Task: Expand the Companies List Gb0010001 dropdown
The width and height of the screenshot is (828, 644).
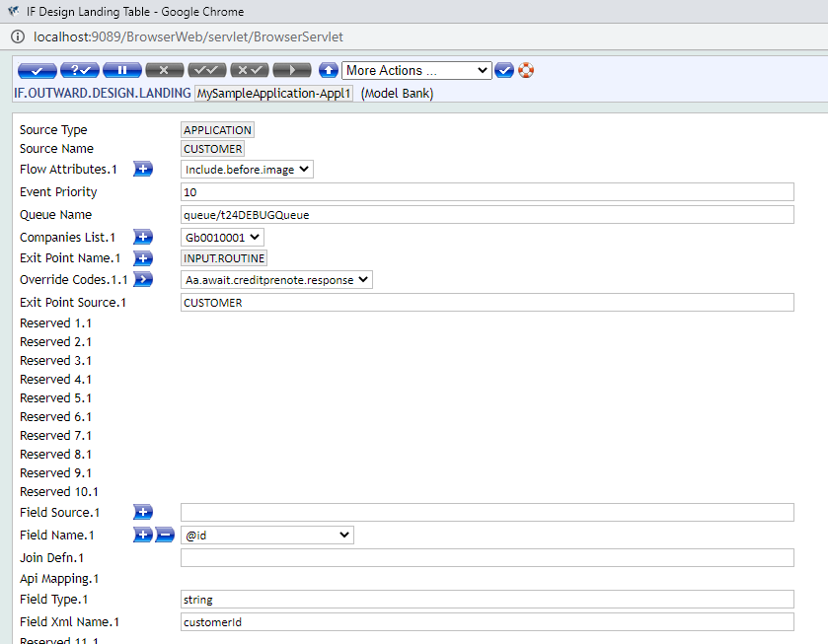Action: click(x=223, y=238)
